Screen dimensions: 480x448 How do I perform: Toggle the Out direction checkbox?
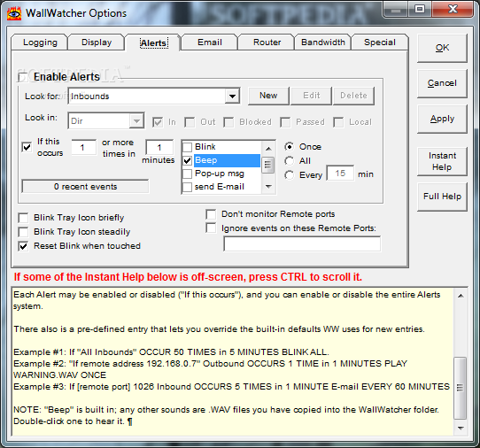(x=190, y=122)
